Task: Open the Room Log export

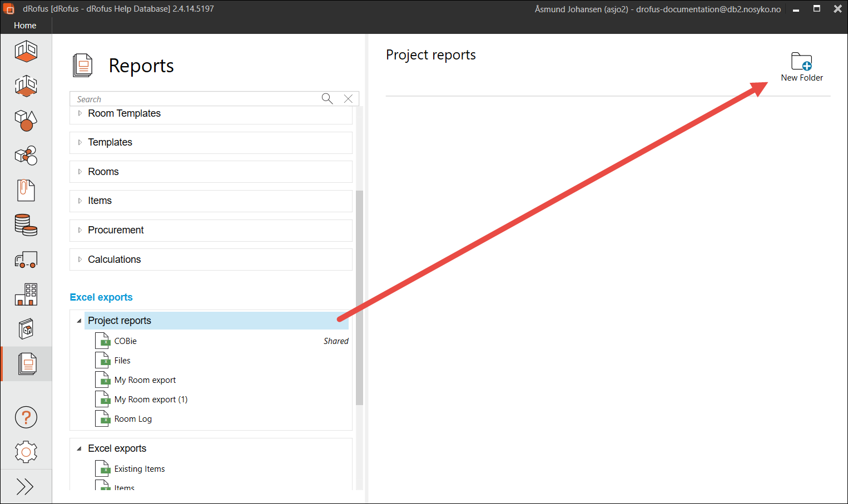Action: 133,419
